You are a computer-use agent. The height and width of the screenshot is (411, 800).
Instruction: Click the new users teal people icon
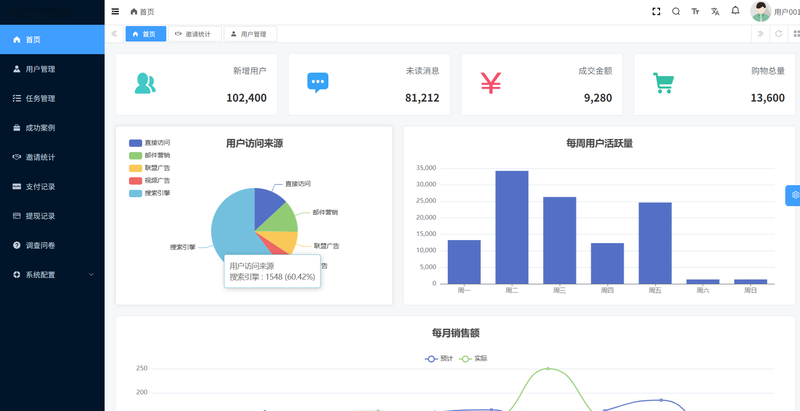click(x=145, y=83)
